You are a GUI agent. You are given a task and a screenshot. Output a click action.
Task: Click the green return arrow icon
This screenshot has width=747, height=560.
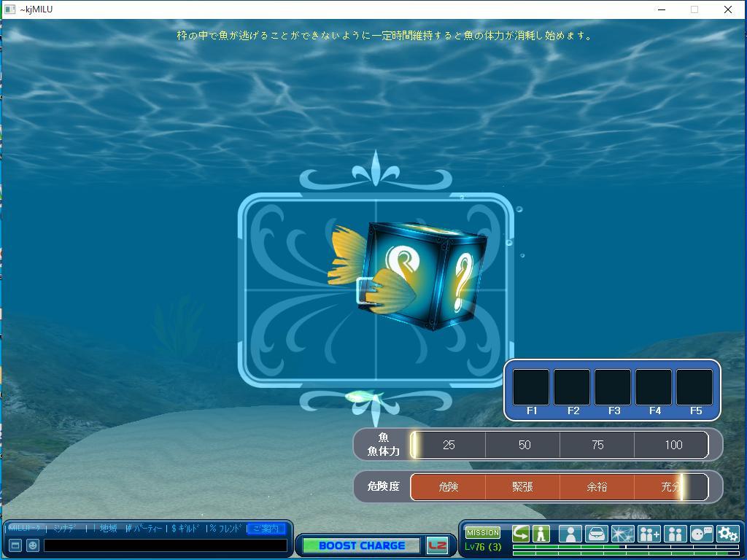tap(521, 534)
